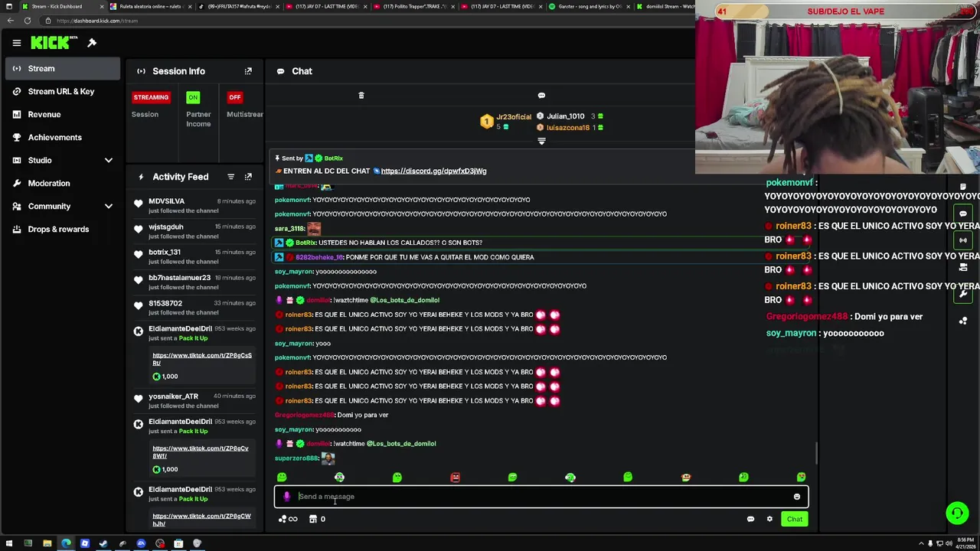Click the browser address bar

tap(367, 21)
